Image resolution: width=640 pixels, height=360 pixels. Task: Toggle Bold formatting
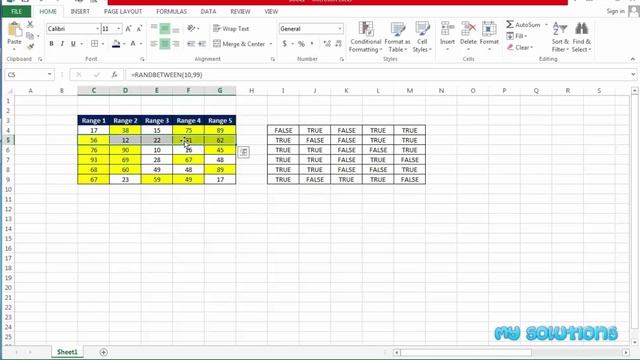pos(51,44)
